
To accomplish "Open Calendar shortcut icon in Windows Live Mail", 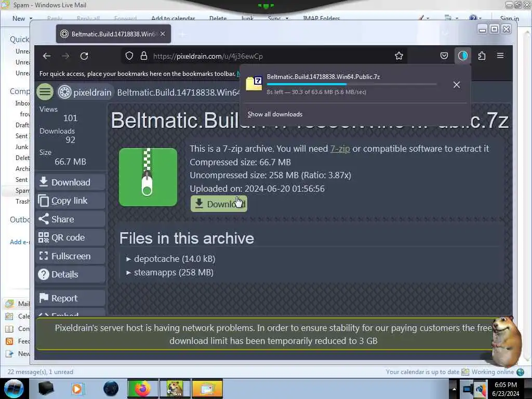I will (x=9, y=316).
